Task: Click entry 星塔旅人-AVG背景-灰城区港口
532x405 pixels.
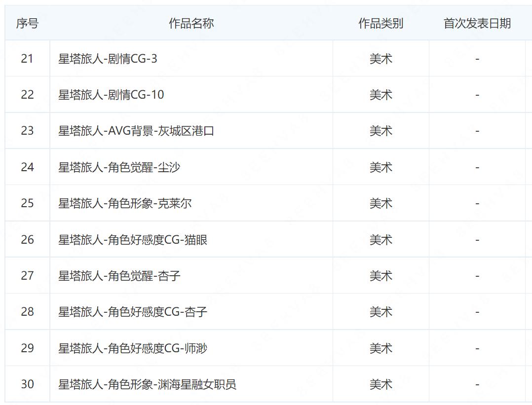Action: (136, 131)
